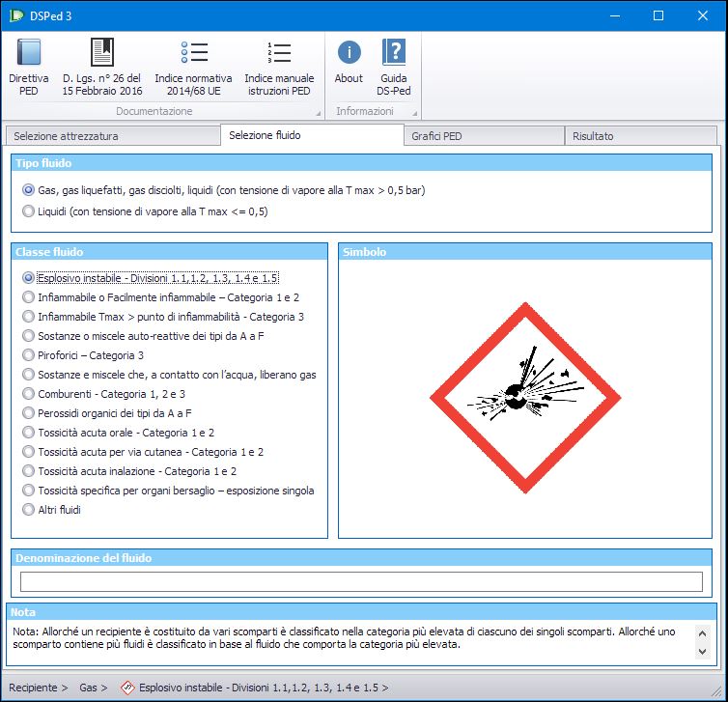The height and width of the screenshot is (702, 728).
Task: Select Sostanze e miscele che liberano gas
Action: click(169, 375)
